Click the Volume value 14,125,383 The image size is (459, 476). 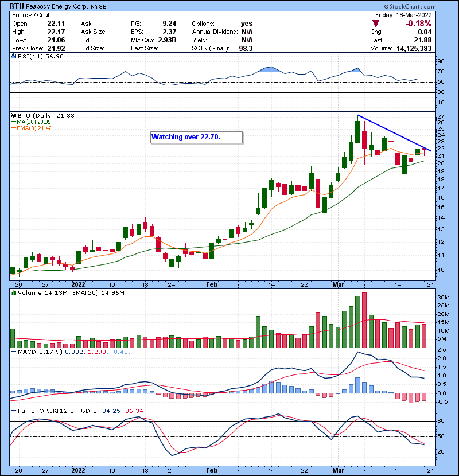(414, 49)
